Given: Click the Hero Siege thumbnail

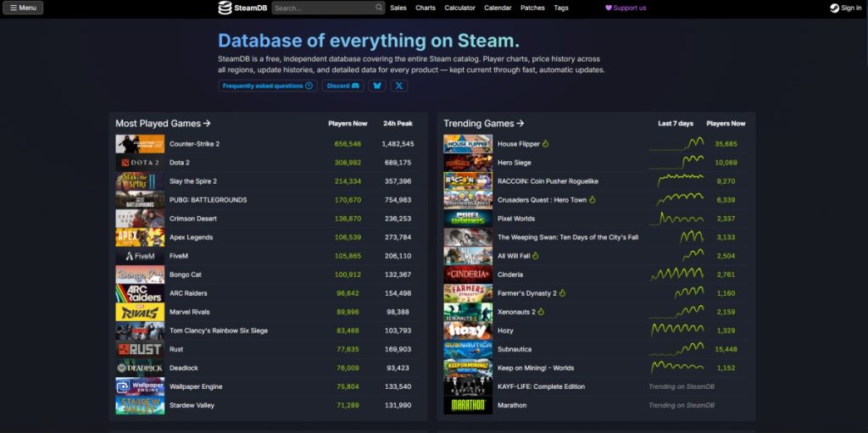Looking at the screenshot, I should pyautogui.click(x=468, y=163).
